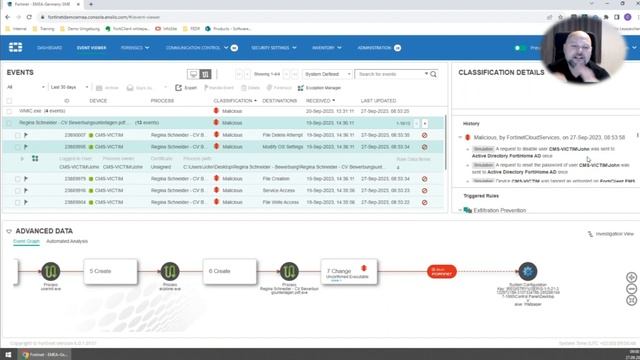Toggle the protection switch in header
Image resolution: width=640 pixels, height=360 pixels.
coord(519,48)
